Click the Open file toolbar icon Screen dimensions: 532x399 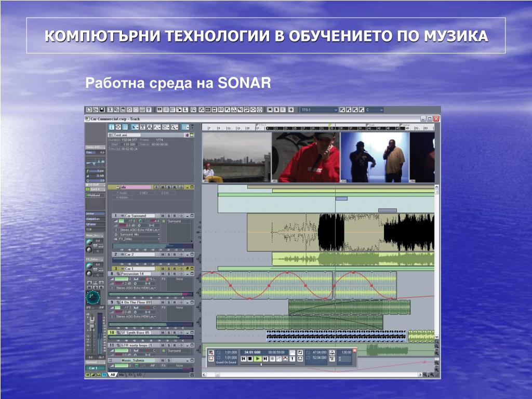coord(96,110)
